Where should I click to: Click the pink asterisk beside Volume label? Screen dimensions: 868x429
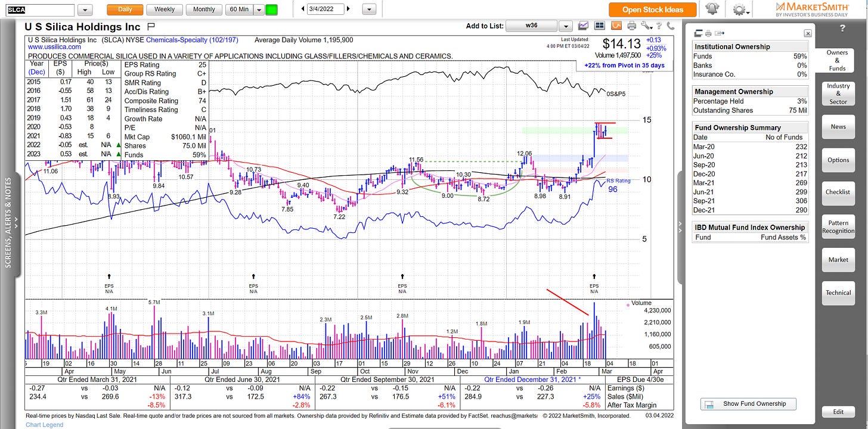click(627, 305)
